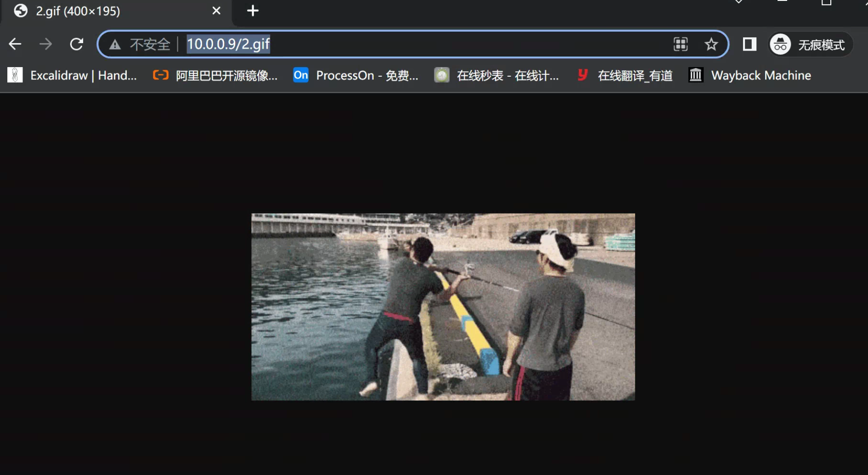Click the Wayback Machine column icon on bookmarks bar

695,75
